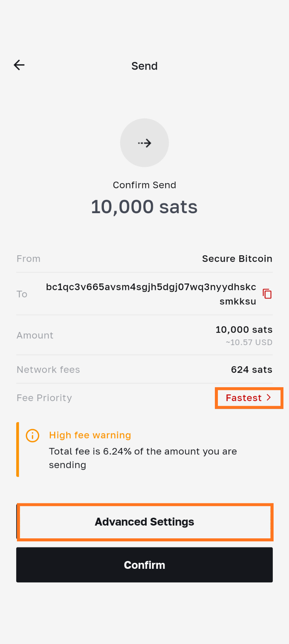Image resolution: width=289 pixels, height=644 pixels.
Task: Click the High fee warning heading
Action: tap(90, 435)
